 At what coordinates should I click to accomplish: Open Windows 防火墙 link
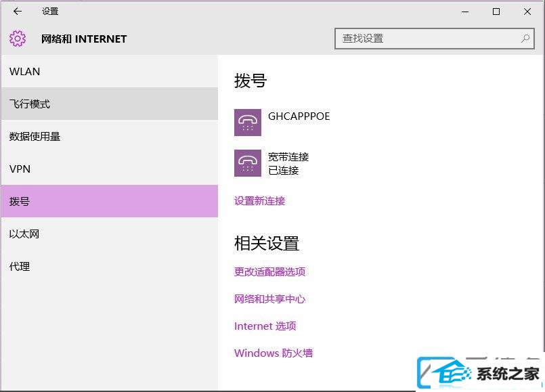coord(274,353)
